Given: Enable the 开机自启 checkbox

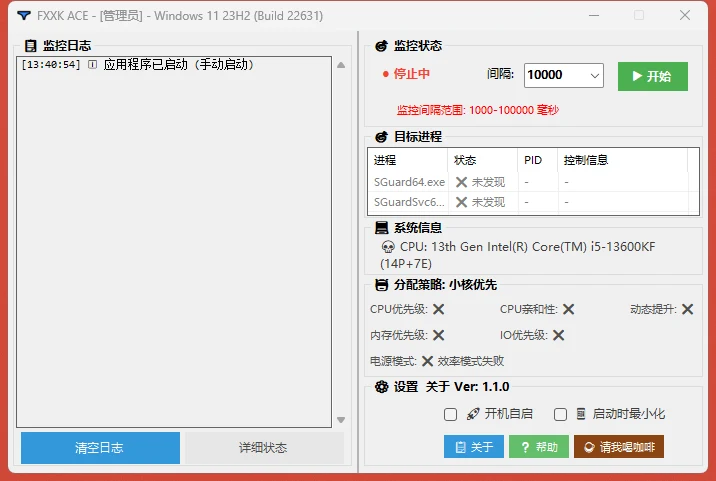Looking at the screenshot, I should [x=450, y=414].
